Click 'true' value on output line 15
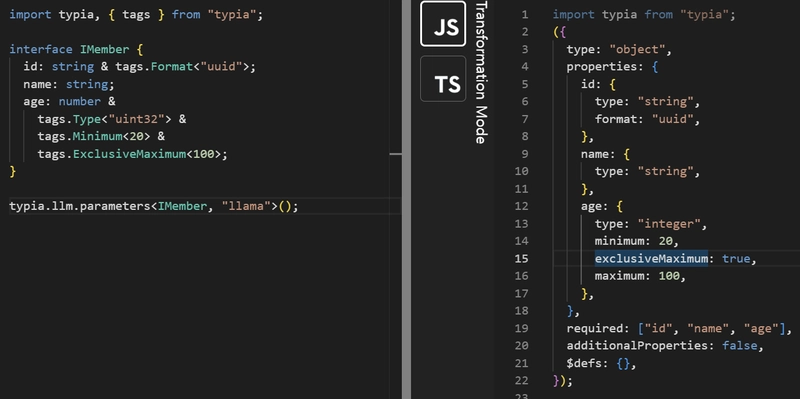The height and width of the screenshot is (399, 800). tap(736, 259)
